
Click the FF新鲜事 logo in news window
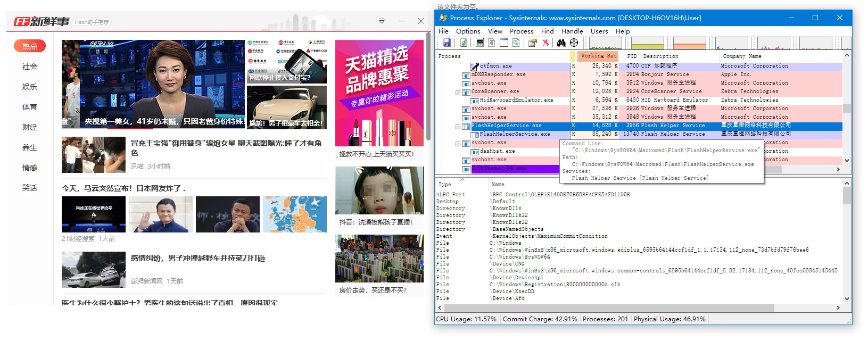pyautogui.click(x=42, y=21)
